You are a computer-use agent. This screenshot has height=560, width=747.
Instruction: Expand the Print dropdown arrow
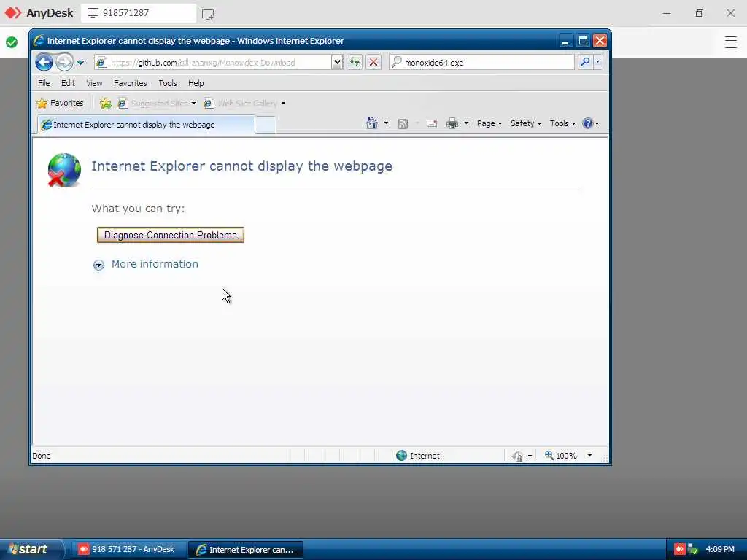(466, 123)
